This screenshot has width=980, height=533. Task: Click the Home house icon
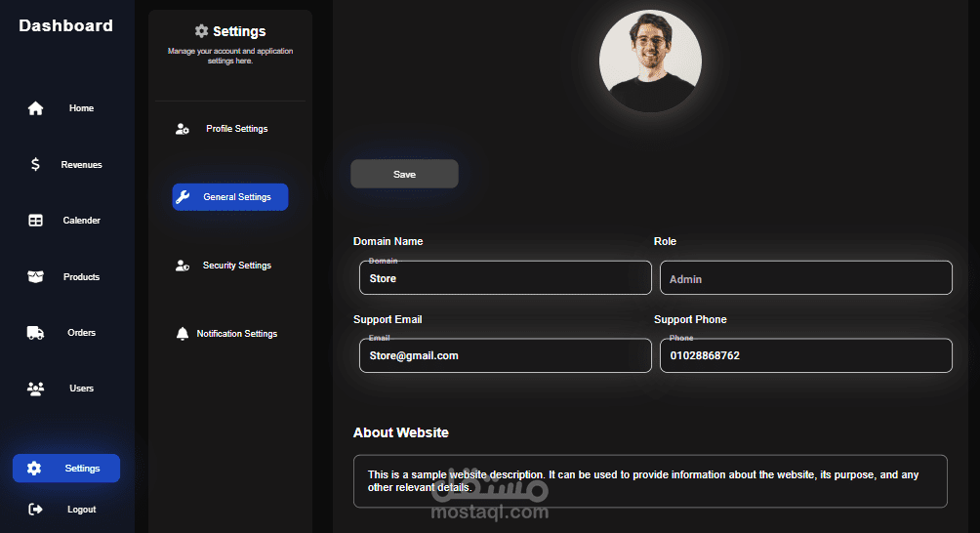35,108
